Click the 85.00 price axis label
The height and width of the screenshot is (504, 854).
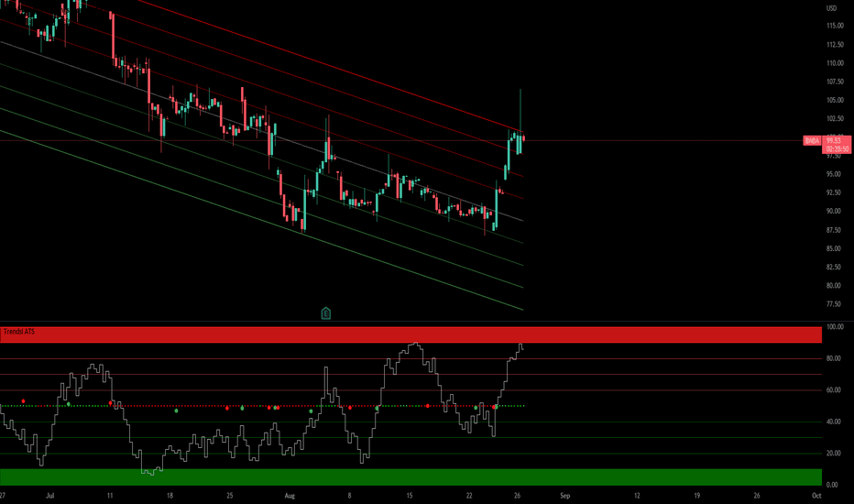point(833,248)
